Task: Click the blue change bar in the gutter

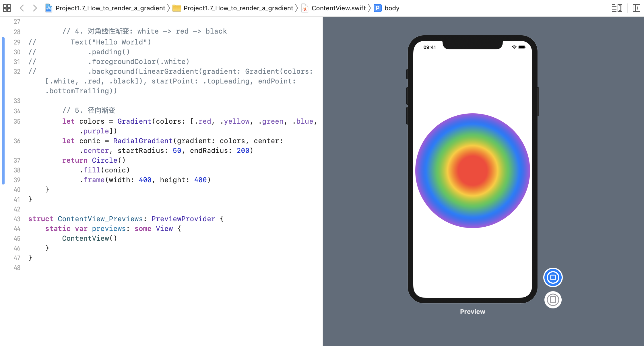Action: pos(3,110)
